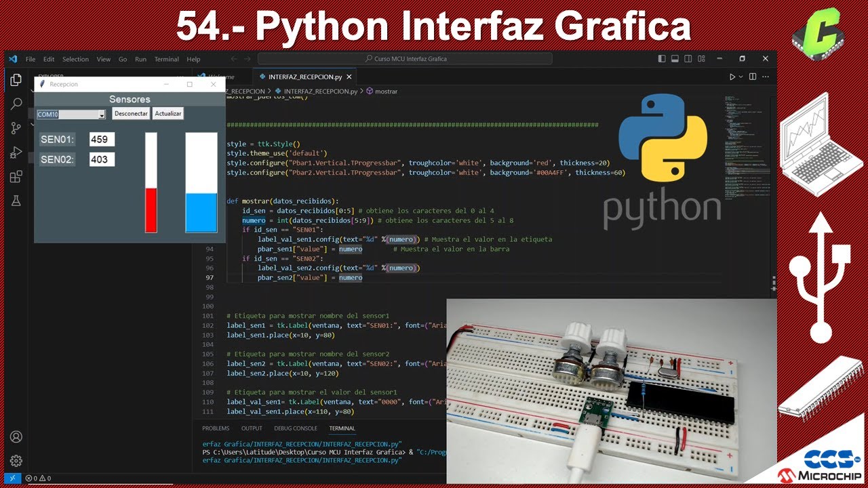Click the SEN02 value showing 403
Screen dimensions: 868x488
pos(102,160)
